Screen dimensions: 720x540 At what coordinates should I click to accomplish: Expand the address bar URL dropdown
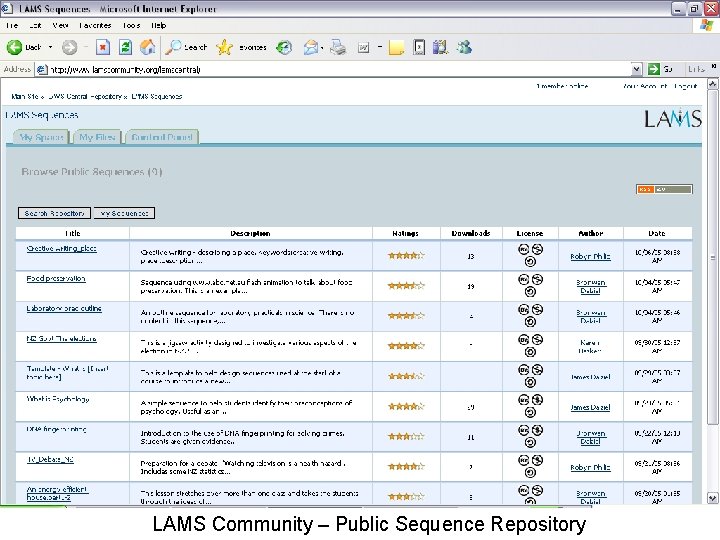(636, 69)
